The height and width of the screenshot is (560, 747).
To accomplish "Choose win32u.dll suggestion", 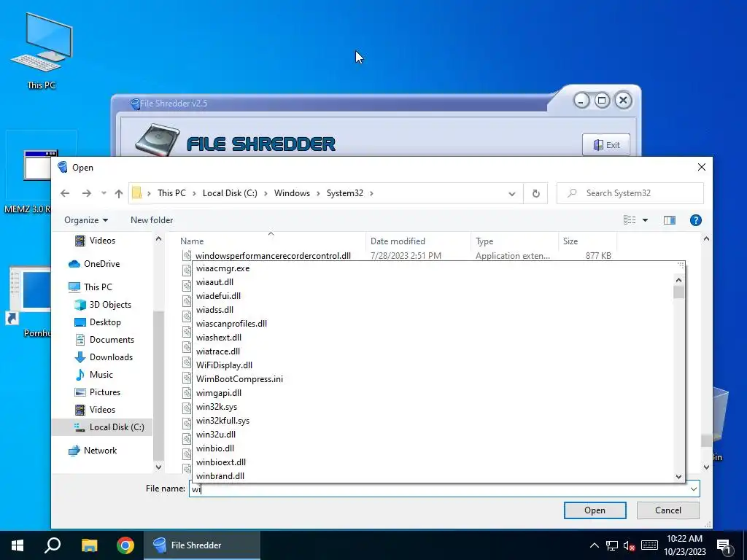I will (x=216, y=435).
